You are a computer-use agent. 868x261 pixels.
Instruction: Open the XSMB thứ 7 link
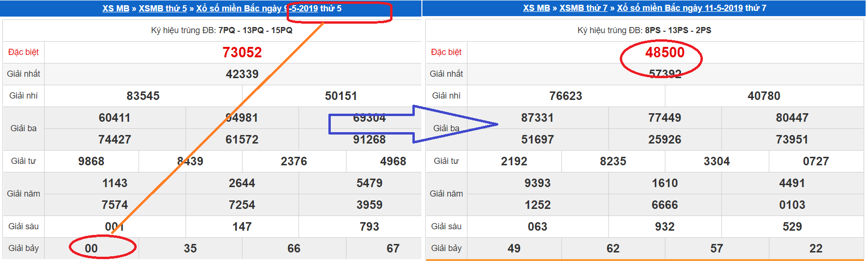click(x=583, y=8)
